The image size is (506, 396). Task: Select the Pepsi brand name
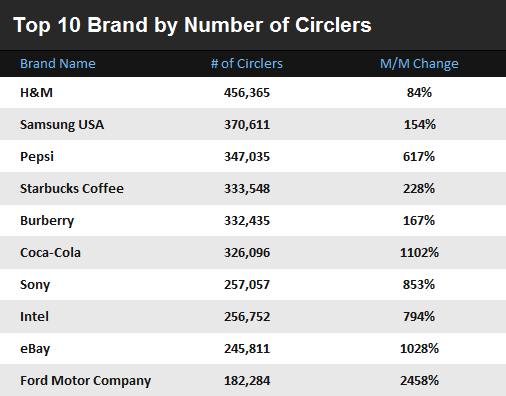(x=37, y=157)
